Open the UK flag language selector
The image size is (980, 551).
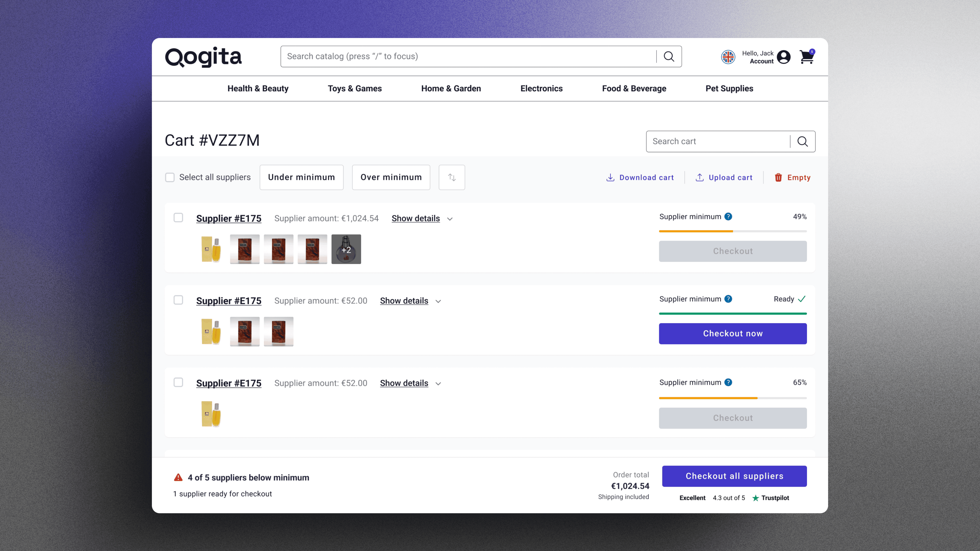(728, 57)
